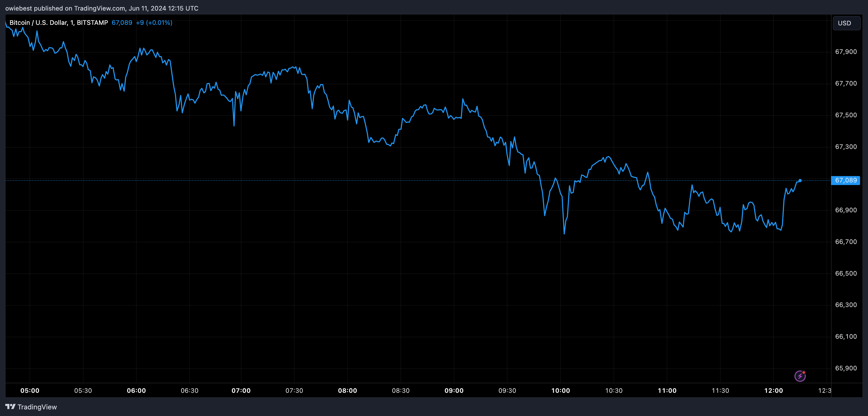Click the 67,089 current price label on the axis

point(846,180)
